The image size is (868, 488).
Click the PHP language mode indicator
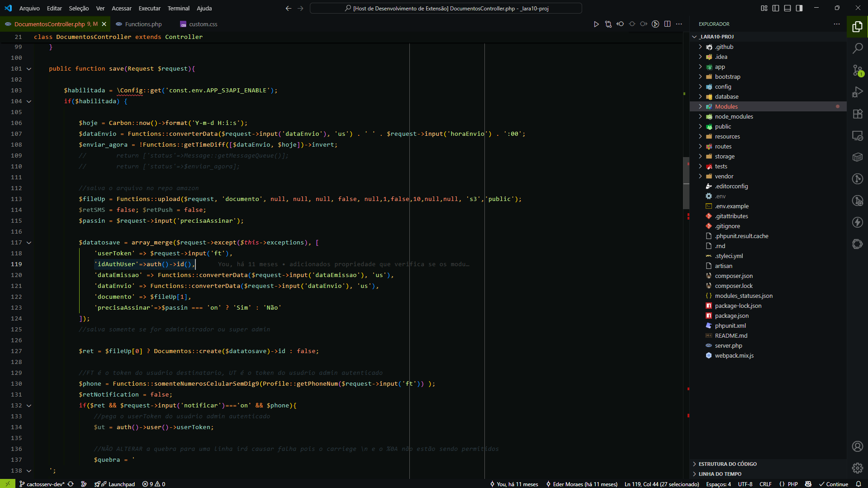(792, 484)
